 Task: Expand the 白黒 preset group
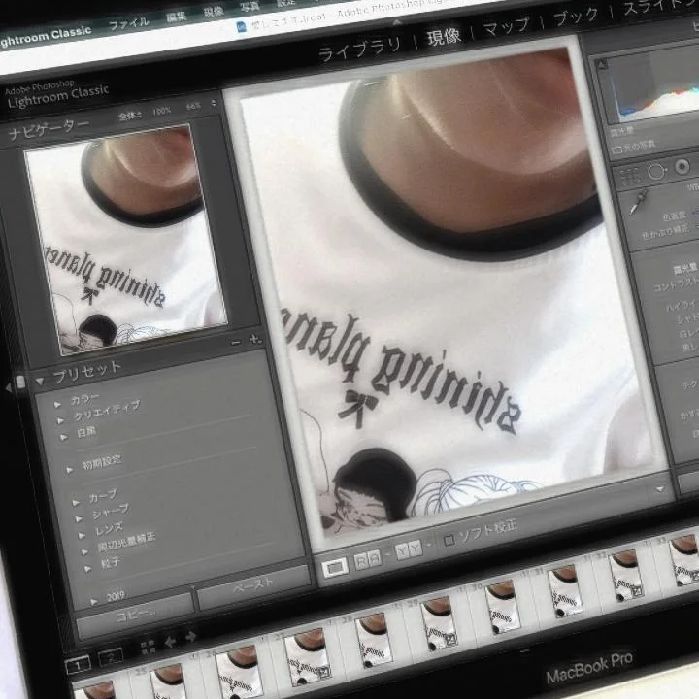pyautogui.click(x=64, y=437)
